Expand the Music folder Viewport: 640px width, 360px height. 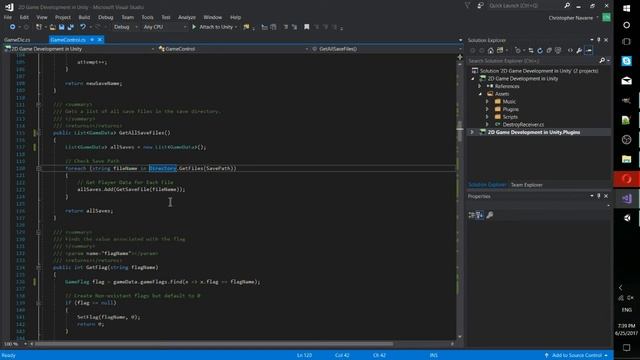coord(487,102)
